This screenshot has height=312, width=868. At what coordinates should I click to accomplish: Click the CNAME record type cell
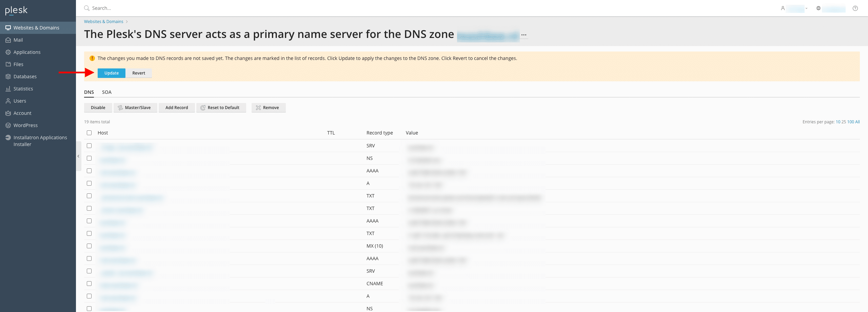(x=375, y=284)
